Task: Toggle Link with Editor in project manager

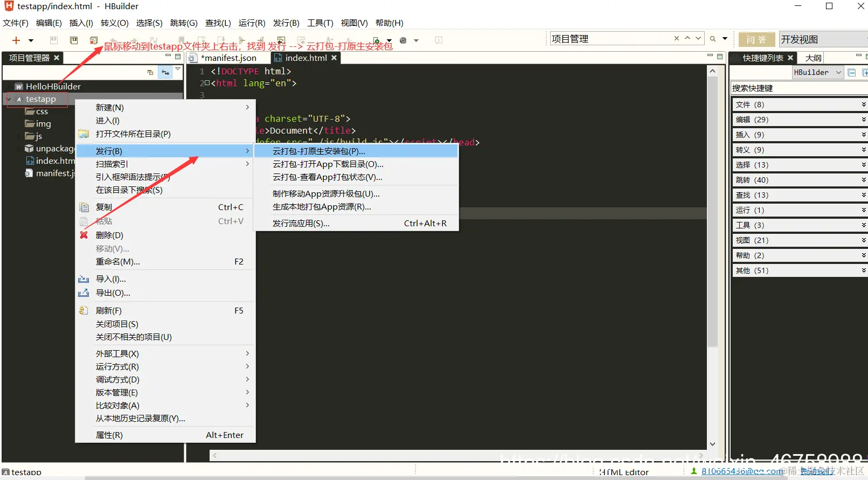Action: 165,72
